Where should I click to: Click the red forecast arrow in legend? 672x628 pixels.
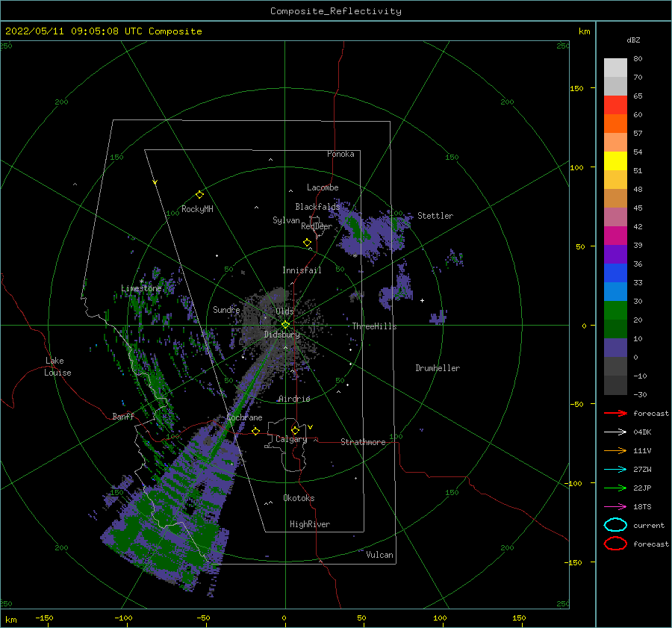pos(615,413)
